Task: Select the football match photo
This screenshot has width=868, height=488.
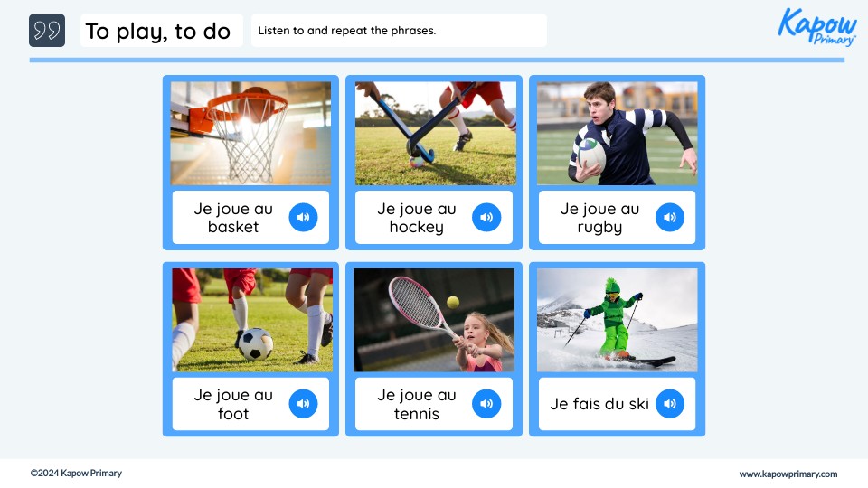Action: pos(252,320)
